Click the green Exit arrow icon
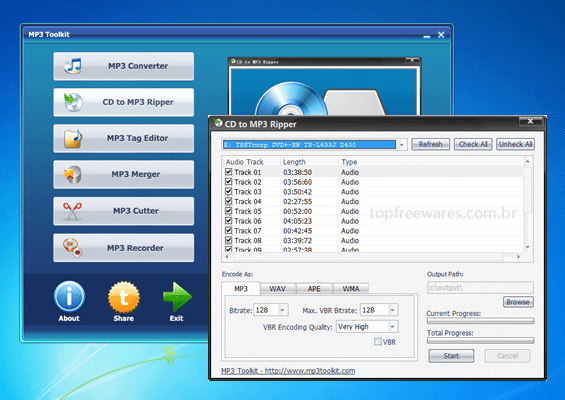Image resolution: width=565 pixels, height=400 pixels. coord(177,297)
